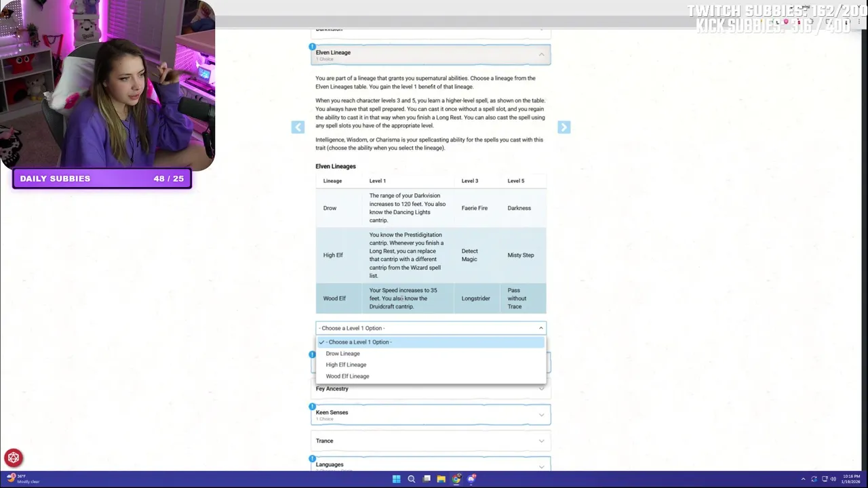
Task: Go to next page with right arrow
Action: point(564,127)
